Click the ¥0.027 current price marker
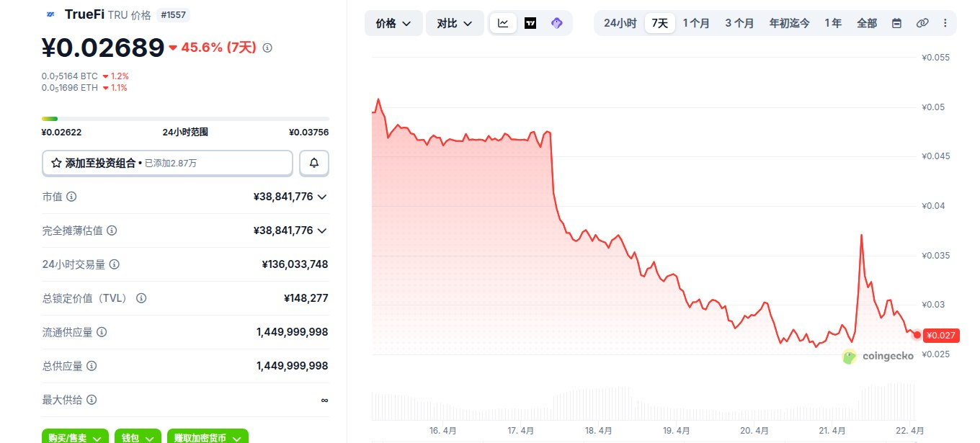The image size is (980, 443). tap(941, 335)
